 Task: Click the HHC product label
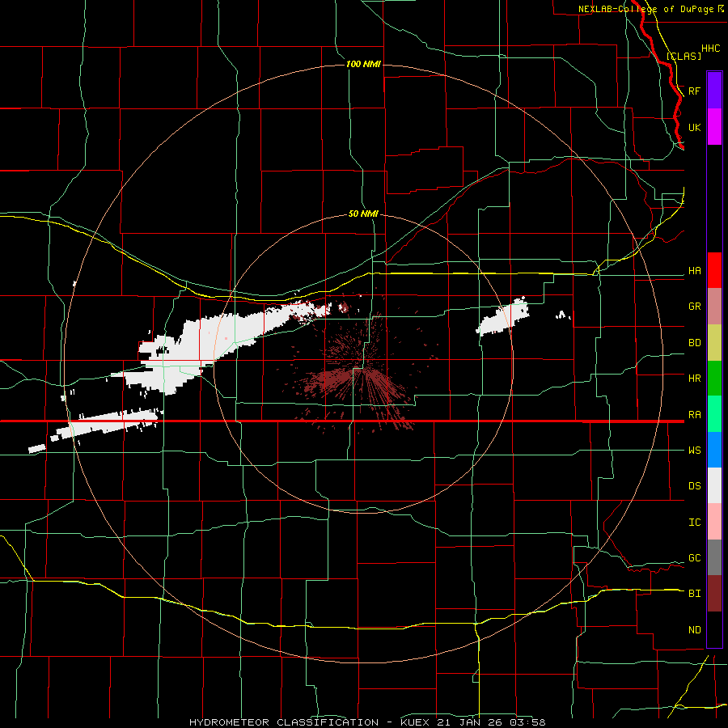[x=710, y=49]
